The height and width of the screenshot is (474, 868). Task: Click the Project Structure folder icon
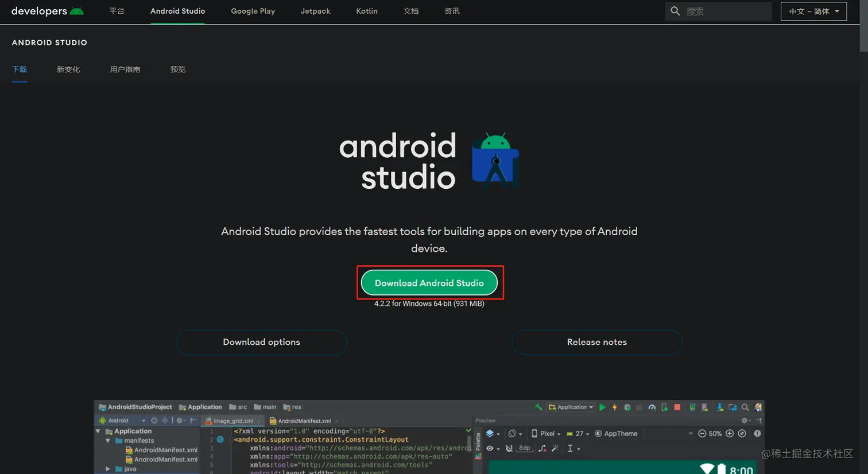[733, 407]
